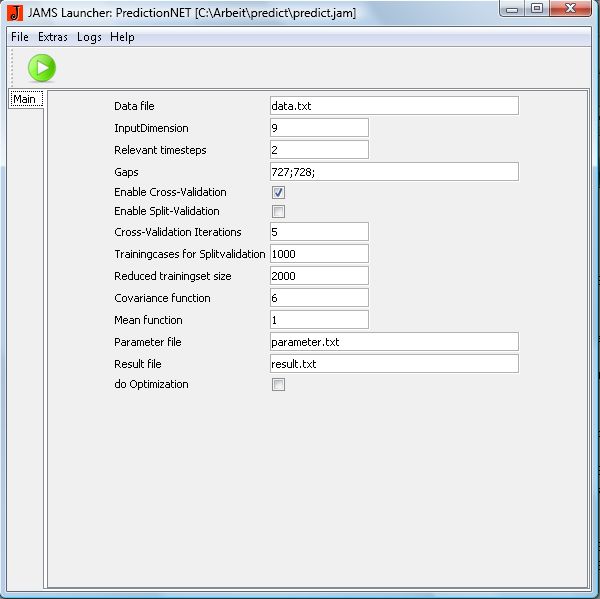
Task: Focus the InputDimension field
Action: 319,128
